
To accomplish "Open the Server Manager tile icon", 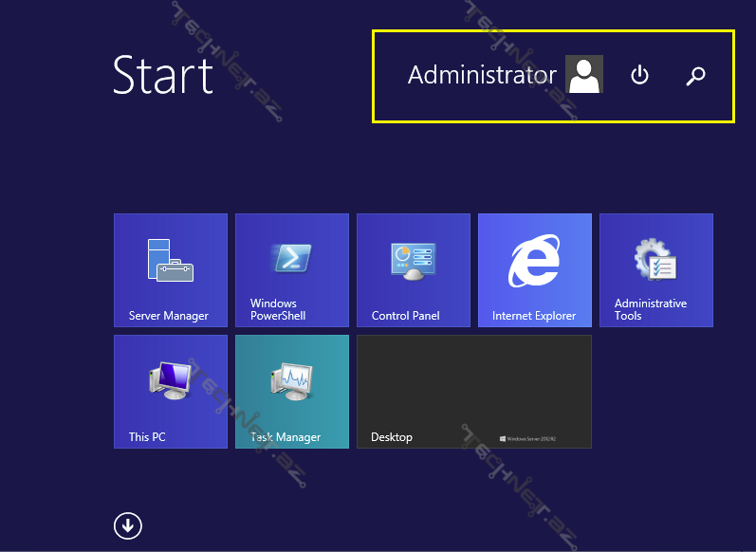I will click(x=171, y=260).
